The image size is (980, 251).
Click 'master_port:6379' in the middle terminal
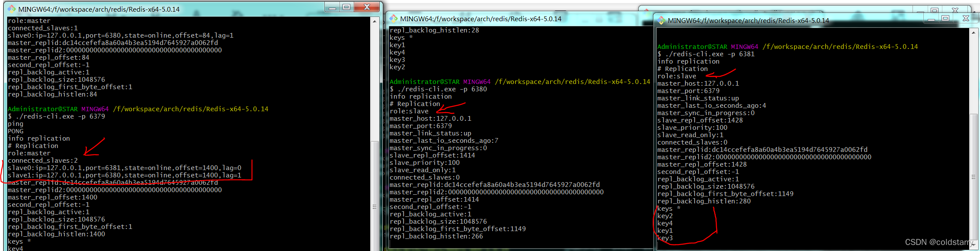tap(421, 126)
